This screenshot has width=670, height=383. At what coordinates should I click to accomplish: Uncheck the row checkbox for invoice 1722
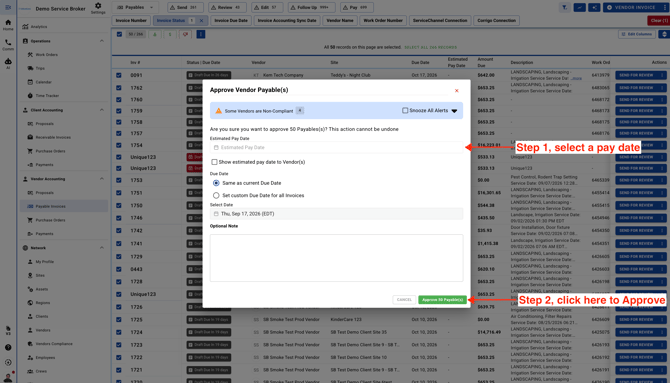(119, 357)
